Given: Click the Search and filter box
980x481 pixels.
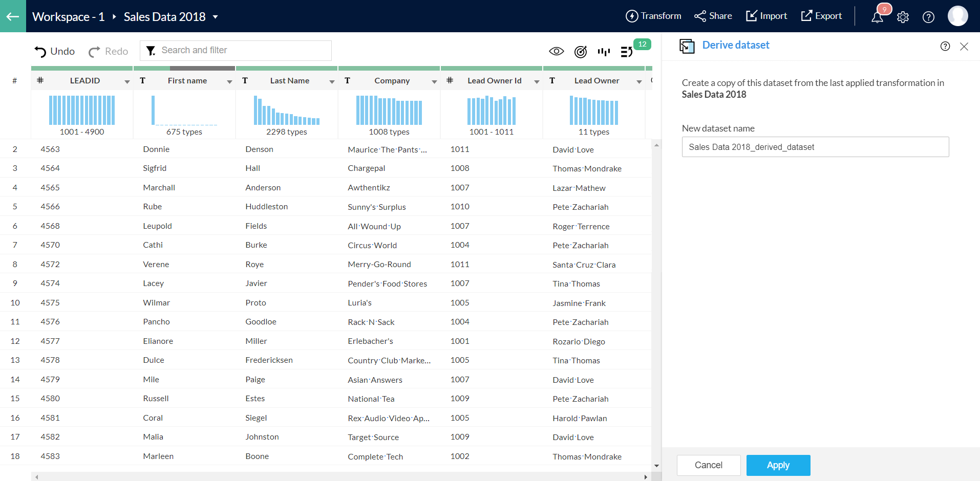Looking at the screenshot, I should point(236,51).
